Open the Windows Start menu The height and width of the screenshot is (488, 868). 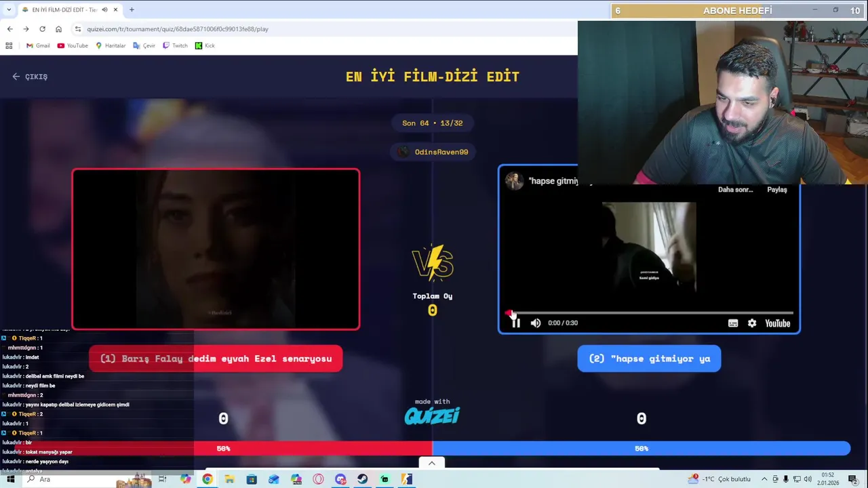[x=10, y=479]
